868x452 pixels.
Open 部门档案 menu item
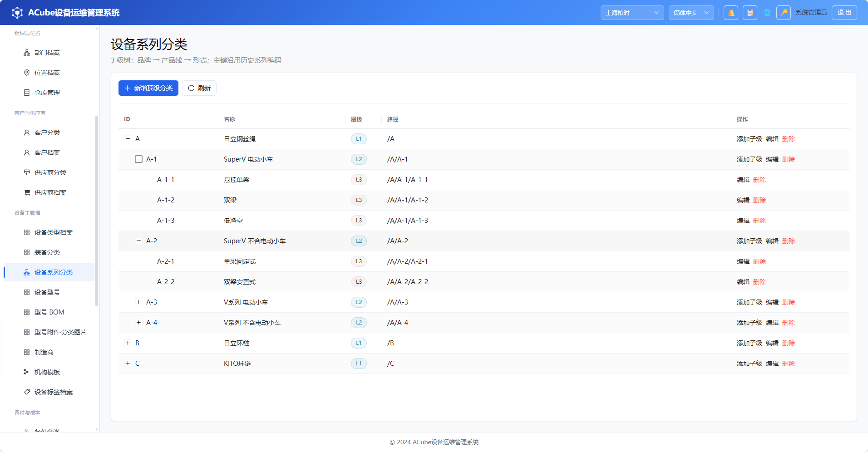coord(49,53)
